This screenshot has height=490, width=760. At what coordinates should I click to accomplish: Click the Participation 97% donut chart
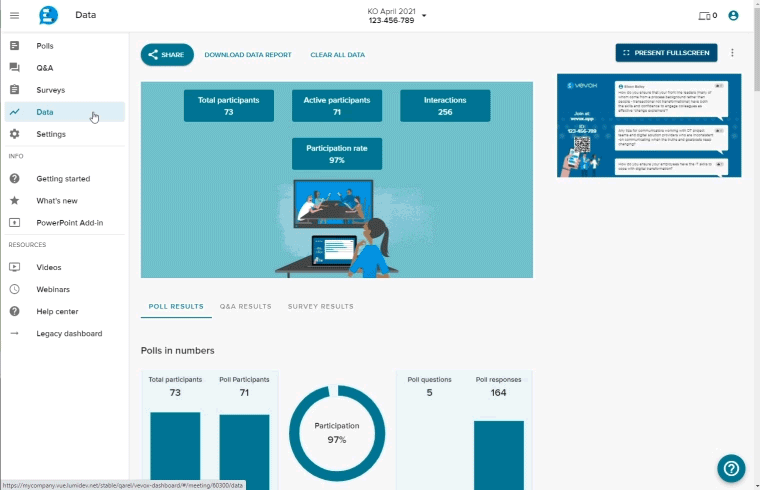coord(337,433)
